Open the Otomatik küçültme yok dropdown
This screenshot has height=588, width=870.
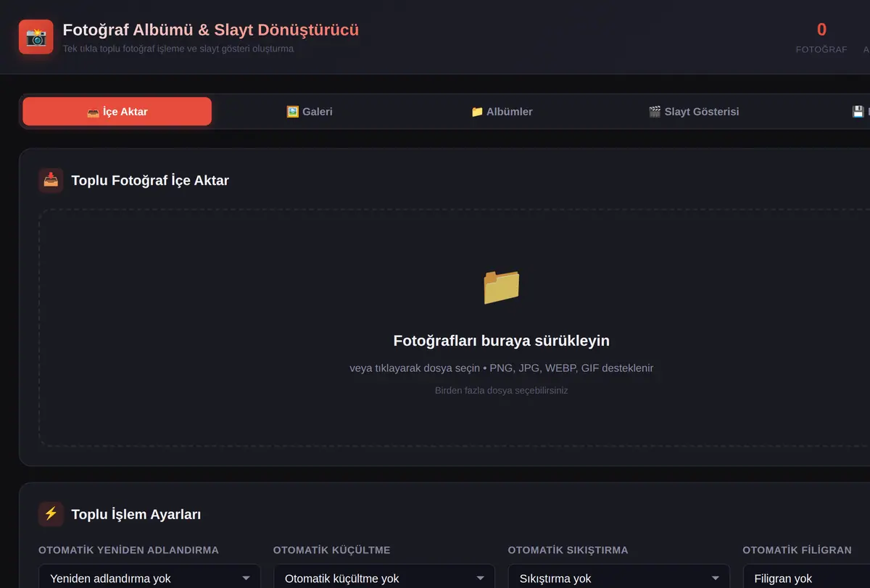pos(384,578)
